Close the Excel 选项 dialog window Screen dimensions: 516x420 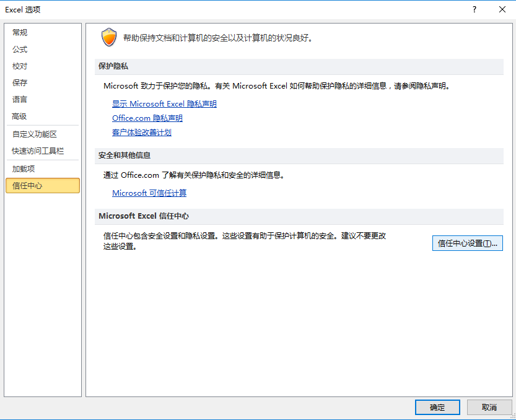502,9
